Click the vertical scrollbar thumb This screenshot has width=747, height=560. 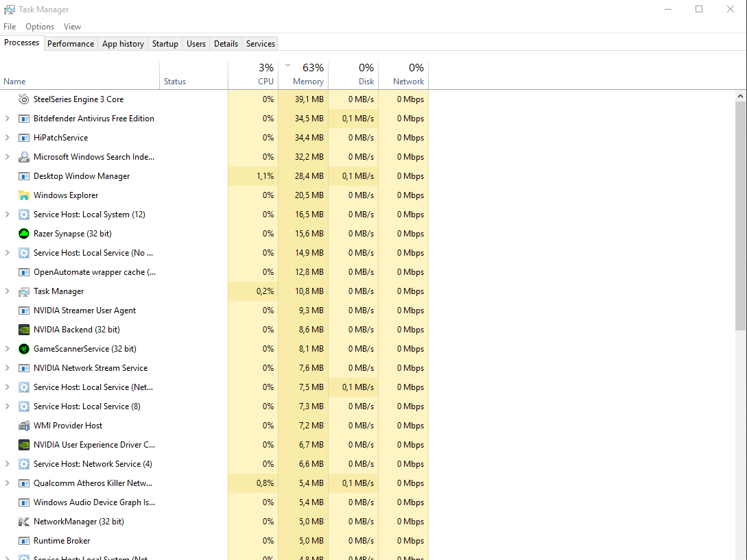740,215
